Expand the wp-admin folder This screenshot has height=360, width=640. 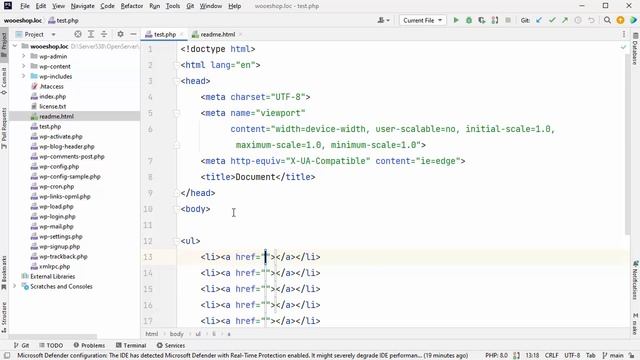(24, 56)
